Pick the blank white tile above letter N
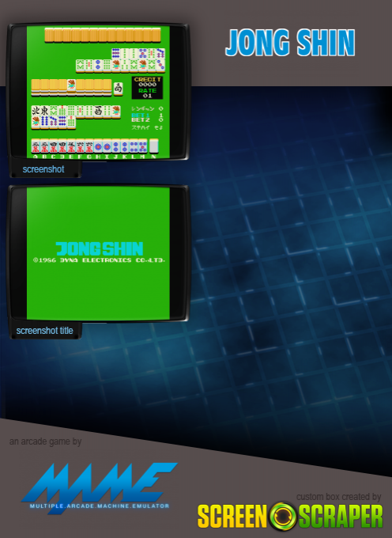The height and width of the screenshot is (538, 392). [x=154, y=146]
